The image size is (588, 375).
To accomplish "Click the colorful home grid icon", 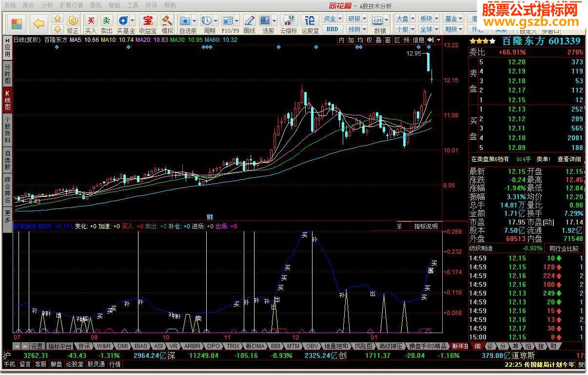I will (x=17, y=24).
